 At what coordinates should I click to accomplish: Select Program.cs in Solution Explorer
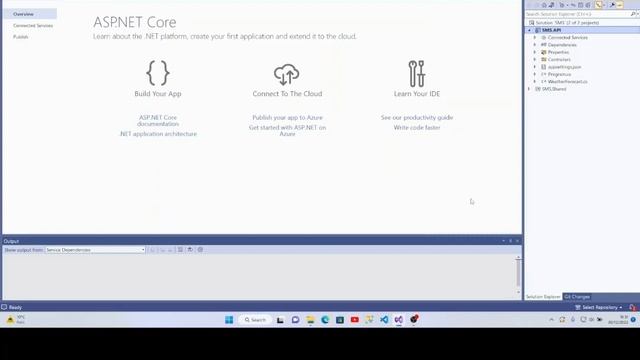(559, 74)
